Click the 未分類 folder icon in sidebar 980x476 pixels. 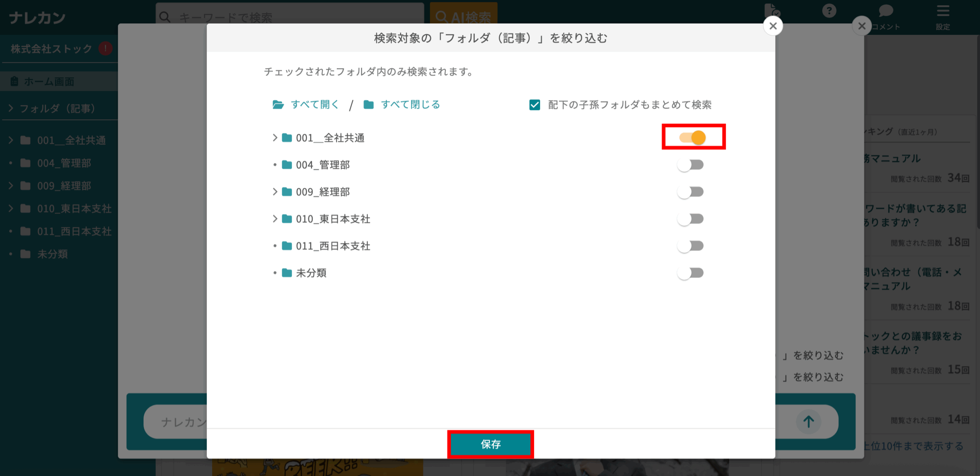pos(26,254)
